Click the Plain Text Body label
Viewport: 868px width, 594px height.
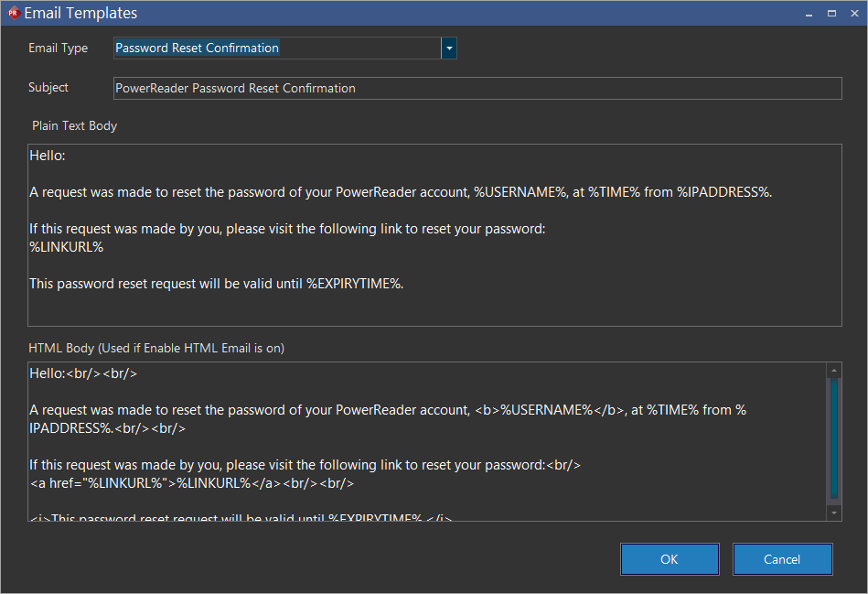[74, 125]
